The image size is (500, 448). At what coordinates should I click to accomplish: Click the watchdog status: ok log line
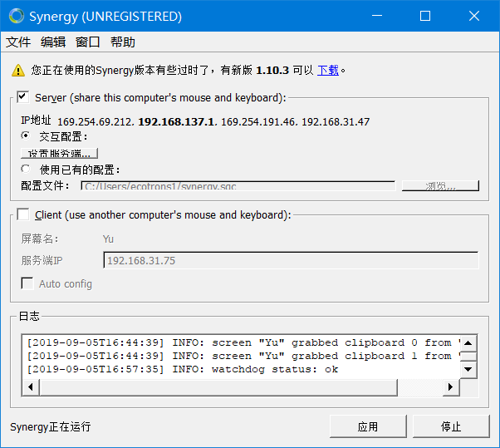tap(183, 369)
